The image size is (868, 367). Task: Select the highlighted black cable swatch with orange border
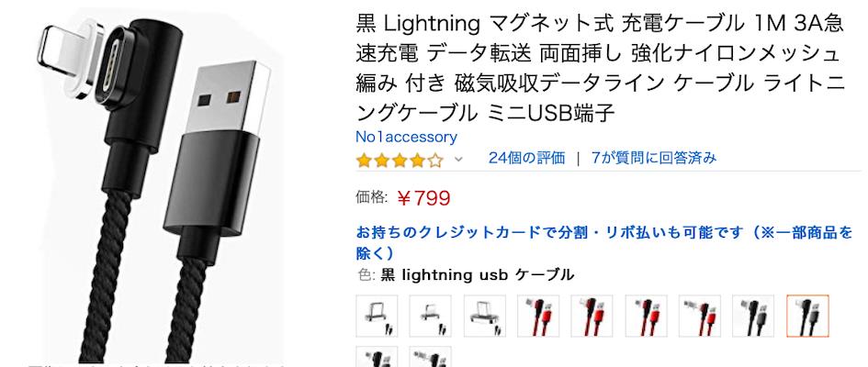807,316
